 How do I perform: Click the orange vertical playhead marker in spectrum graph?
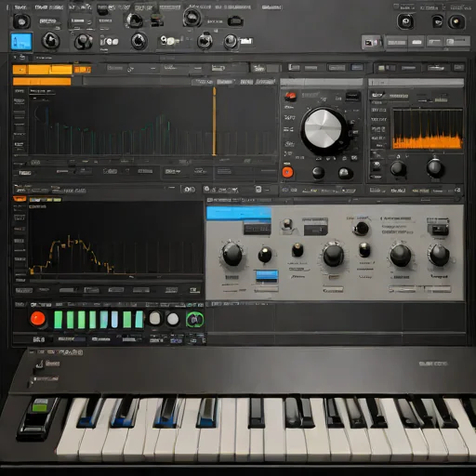tap(214, 122)
